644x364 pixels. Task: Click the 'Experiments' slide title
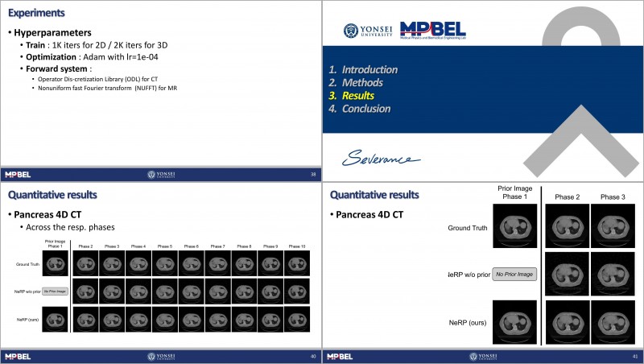36,13
